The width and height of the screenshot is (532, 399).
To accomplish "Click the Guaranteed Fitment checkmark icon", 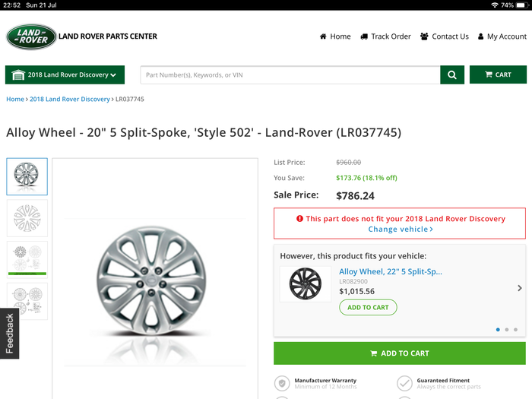I will coord(404,383).
